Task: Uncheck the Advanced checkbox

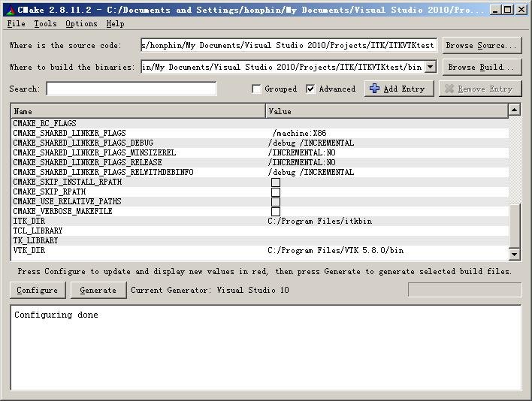Action: pyautogui.click(x=310, y=89)
